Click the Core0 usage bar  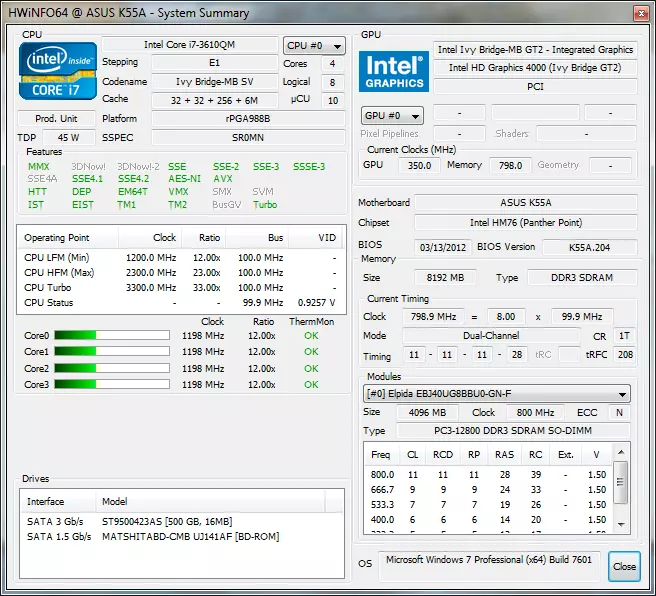pyautogui.click(x=112, y=335)
